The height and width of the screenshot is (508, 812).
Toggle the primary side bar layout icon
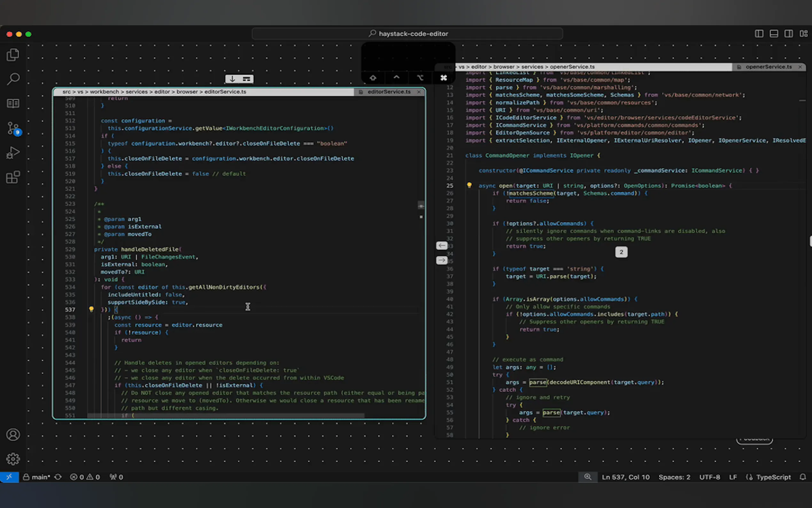(759, 34)
